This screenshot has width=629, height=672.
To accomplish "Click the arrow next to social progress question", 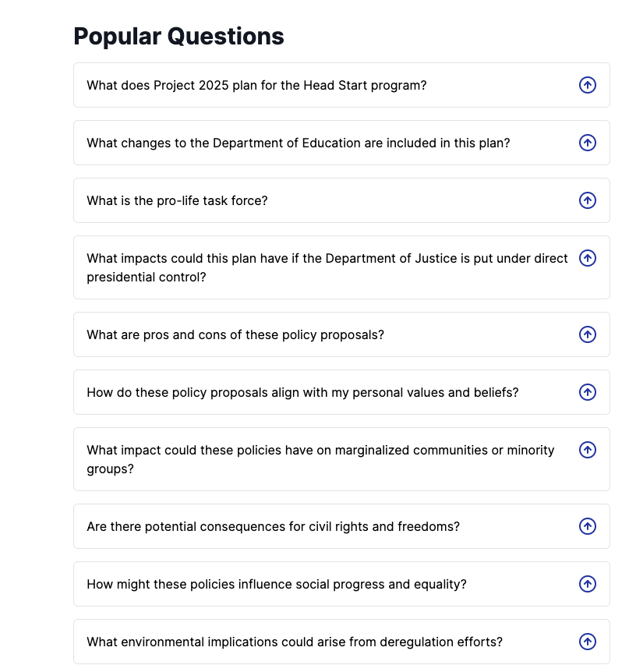I will [x=588, y=584].
